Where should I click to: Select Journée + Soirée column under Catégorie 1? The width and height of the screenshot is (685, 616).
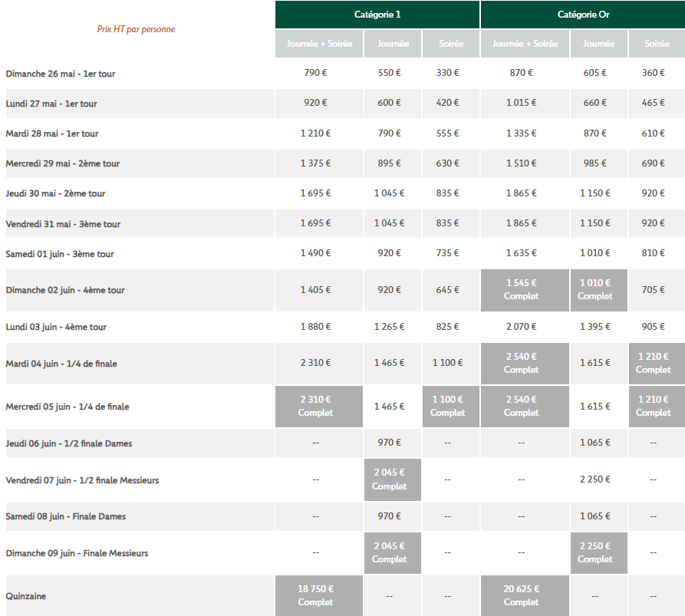(319, 44)
